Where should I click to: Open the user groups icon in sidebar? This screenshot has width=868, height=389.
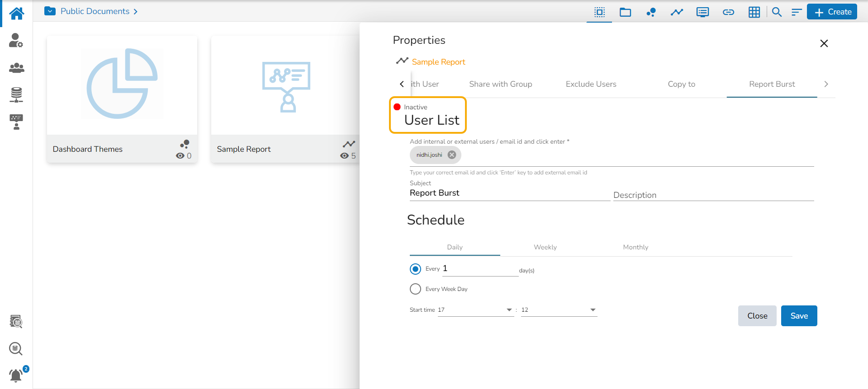[x=16, y=68]
